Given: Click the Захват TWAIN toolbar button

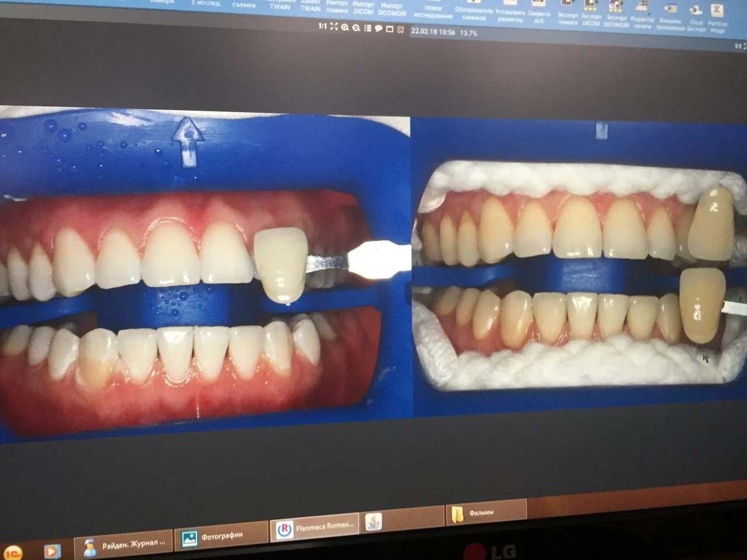Looking at the screenshot, I should click(x=310, y=5).
